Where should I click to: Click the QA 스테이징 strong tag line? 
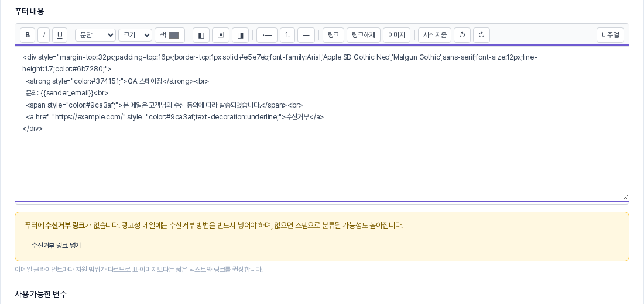pyautogui.click(x=118, y=81)
